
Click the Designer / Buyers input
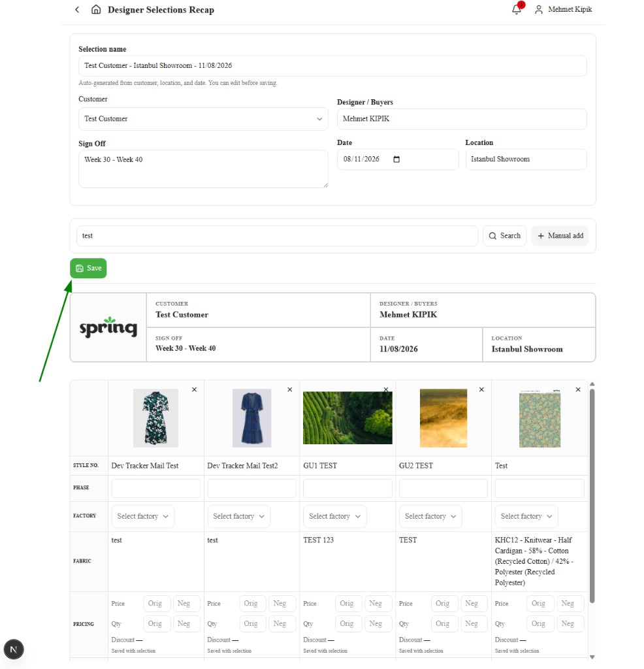coord(462,119)
